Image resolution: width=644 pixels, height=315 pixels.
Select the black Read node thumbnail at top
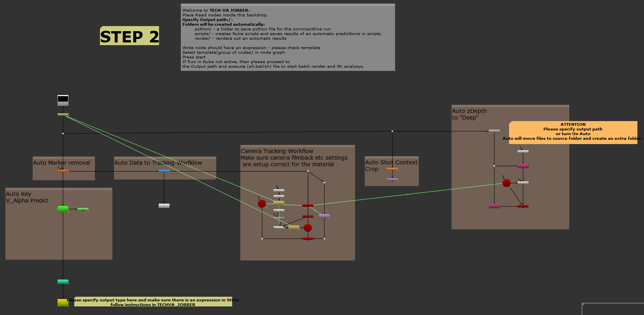[x=63, y=100]
